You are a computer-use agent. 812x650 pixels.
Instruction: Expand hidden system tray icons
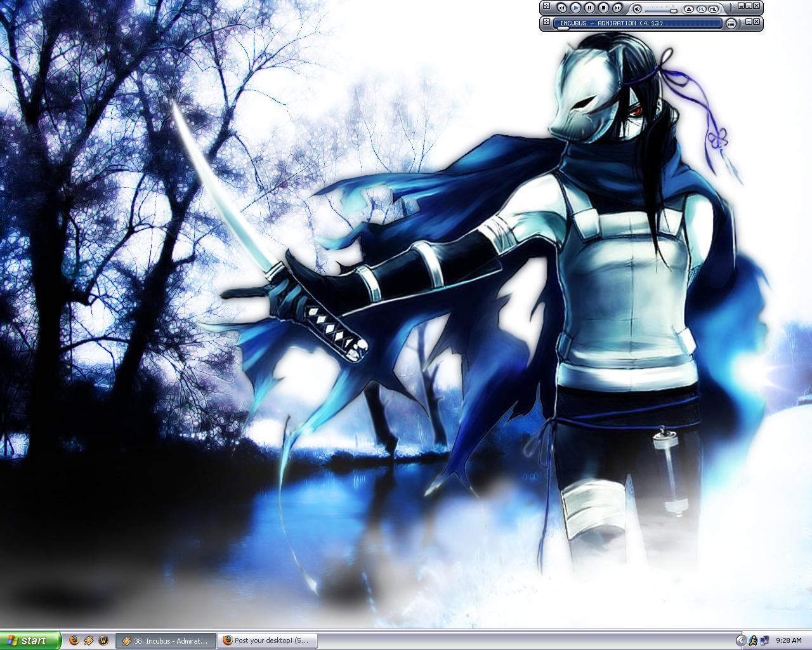click(742, 640)
